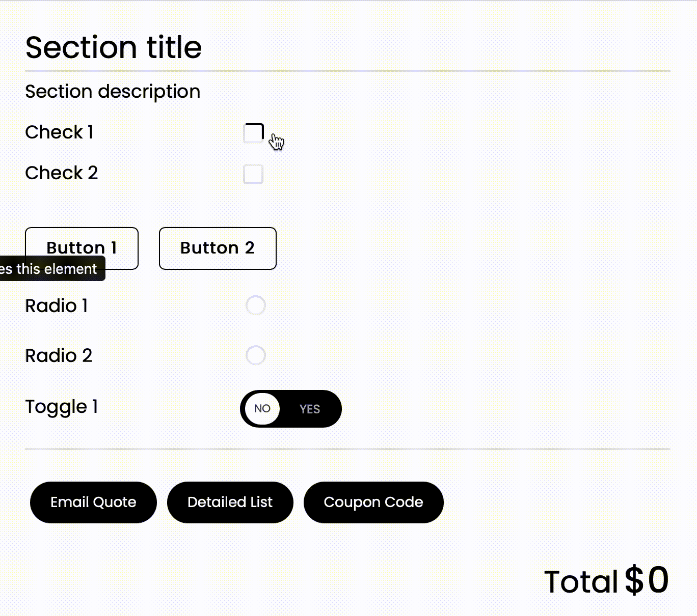Click the Radio 2 label text

click(59, 355)
